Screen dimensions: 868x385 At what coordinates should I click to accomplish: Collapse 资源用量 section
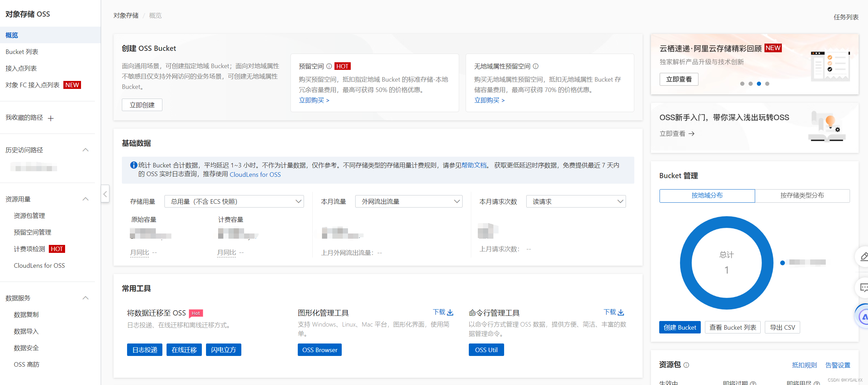(86, 199)
